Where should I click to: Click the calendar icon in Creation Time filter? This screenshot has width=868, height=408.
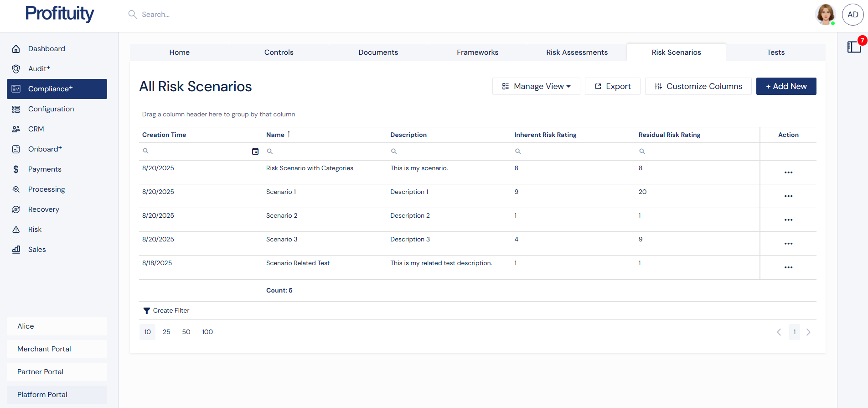tap(255, 152)
